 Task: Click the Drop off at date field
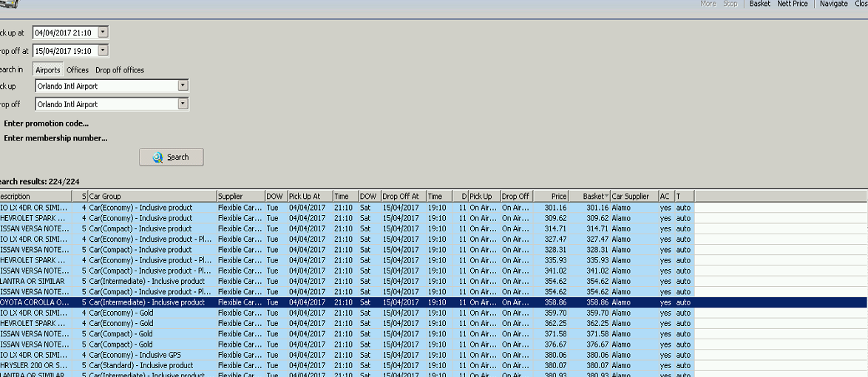(65, 51)
